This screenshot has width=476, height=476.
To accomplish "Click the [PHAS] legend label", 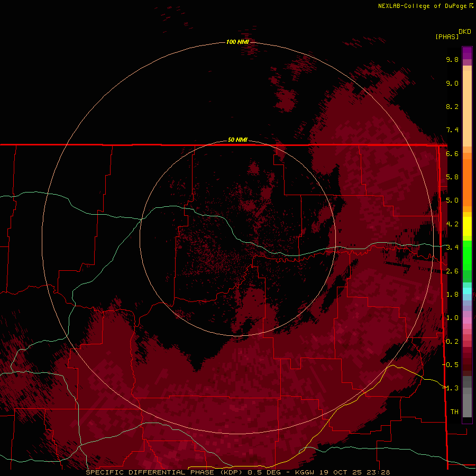I will (x=447, y=36).
